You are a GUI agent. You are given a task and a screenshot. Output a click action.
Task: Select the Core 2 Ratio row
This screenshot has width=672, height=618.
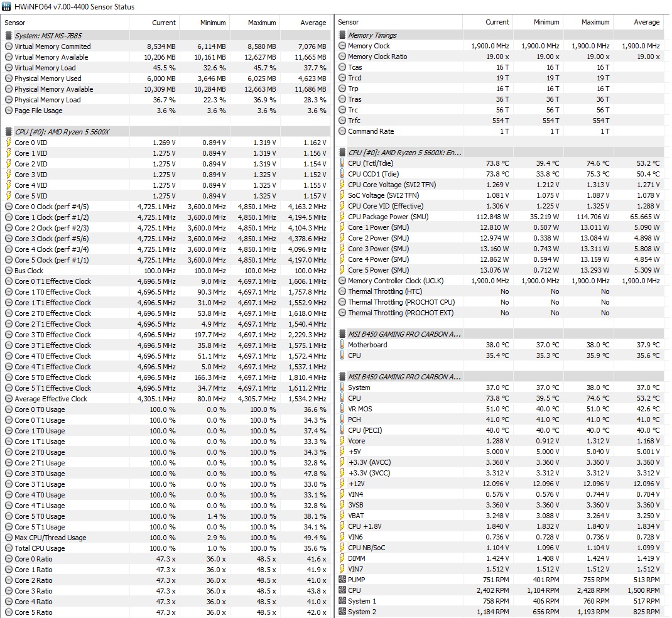click(166, 580)
